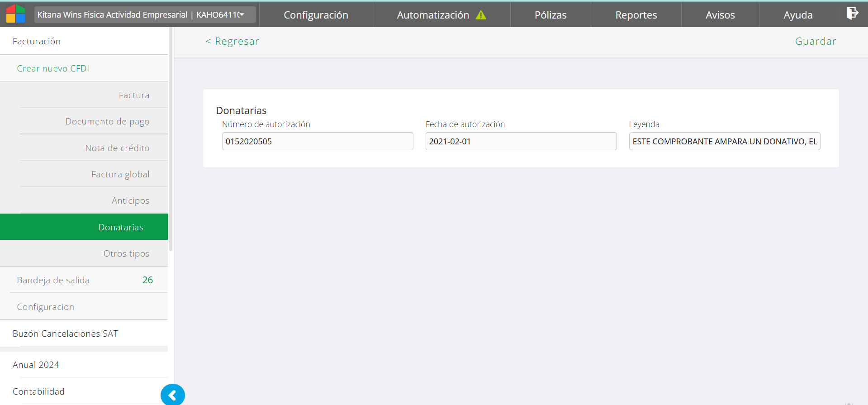This screenshot has height=405, width=868.
Task: Click the colorful app logo icon
Action: tap(15, 14)
